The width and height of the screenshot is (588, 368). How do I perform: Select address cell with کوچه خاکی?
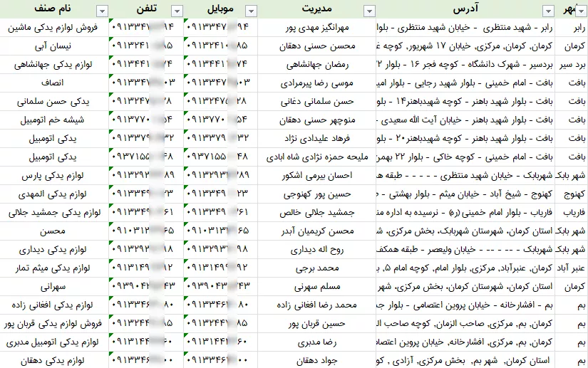pyautogui.click(x=465, y=157)
